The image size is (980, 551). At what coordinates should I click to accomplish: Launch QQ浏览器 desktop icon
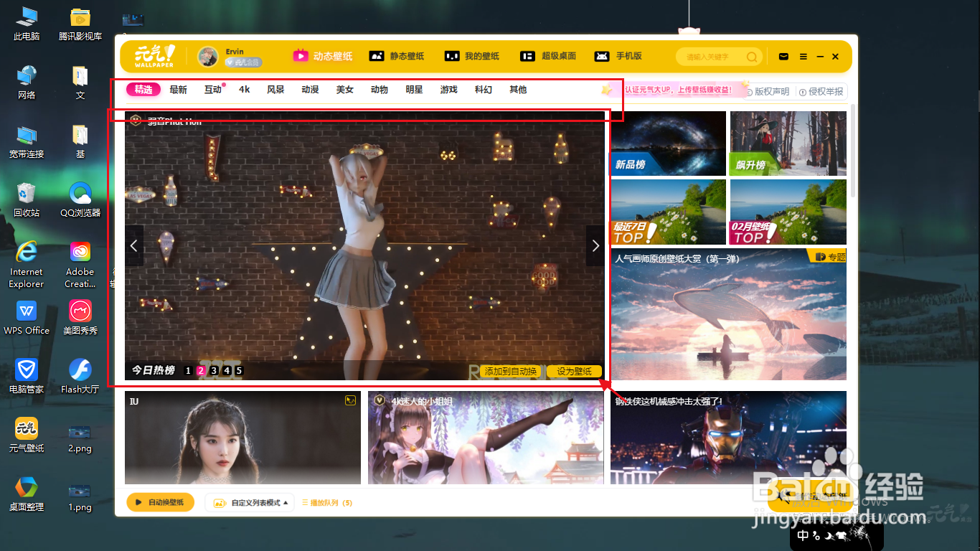click(x=80, y=200)
